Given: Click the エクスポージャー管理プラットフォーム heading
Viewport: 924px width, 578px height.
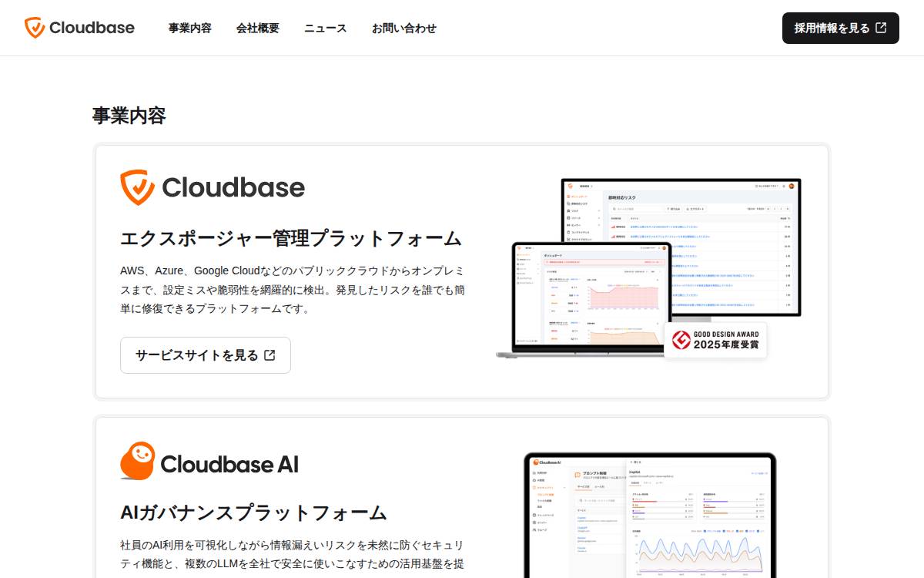Looking at the screenshot, I should tap(291, 238).
